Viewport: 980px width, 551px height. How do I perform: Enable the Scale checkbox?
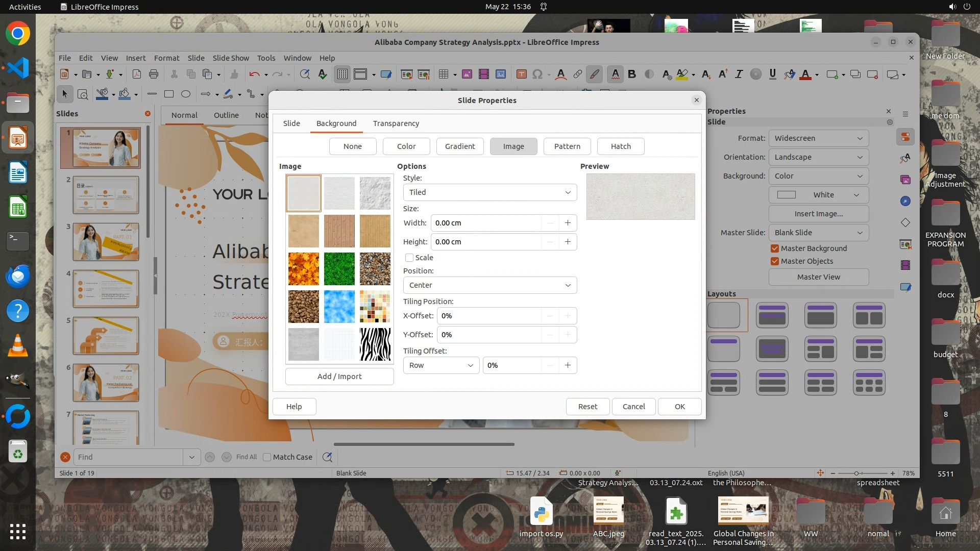pyautogui.click(x=409, y=258)
